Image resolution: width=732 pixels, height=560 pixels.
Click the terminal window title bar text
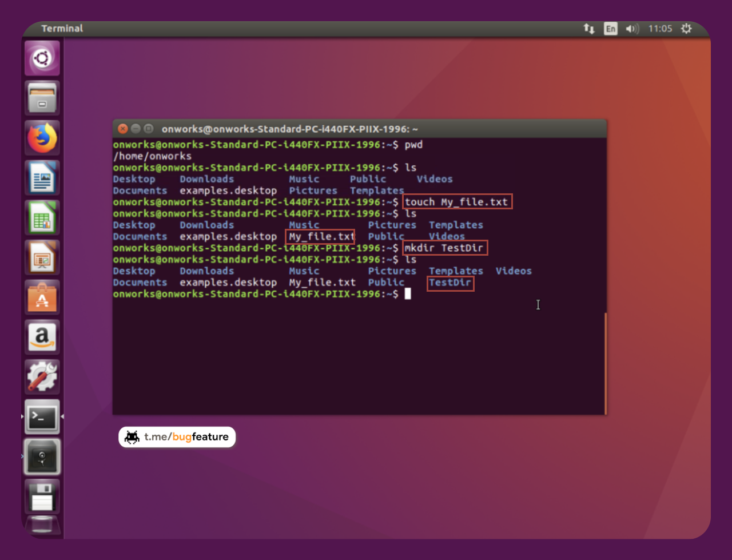point(289,129)
